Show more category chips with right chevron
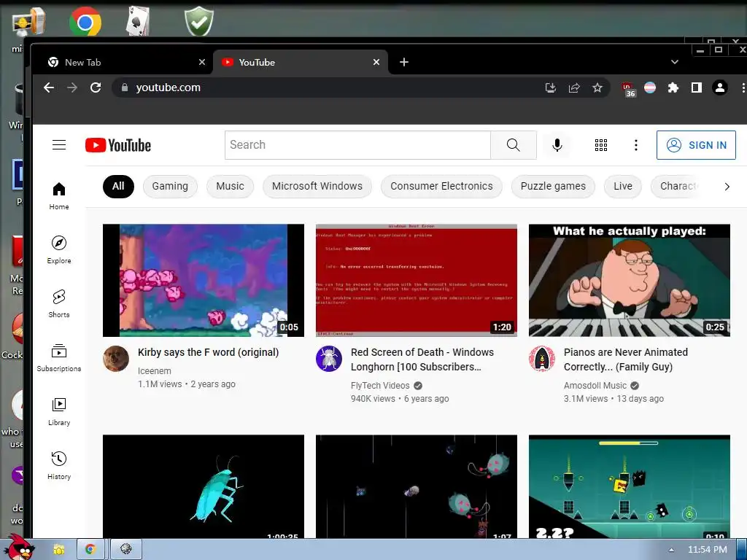Viewport: 747px width, 560px height. (727, 187)
